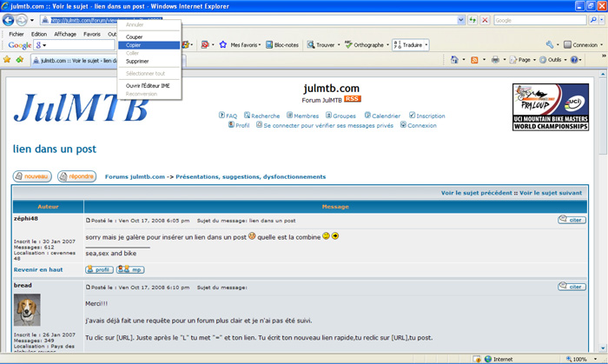Click the browser Back arrow button
Image resolution: width=608 pixels, height=364 pixels.
[10, 20]
